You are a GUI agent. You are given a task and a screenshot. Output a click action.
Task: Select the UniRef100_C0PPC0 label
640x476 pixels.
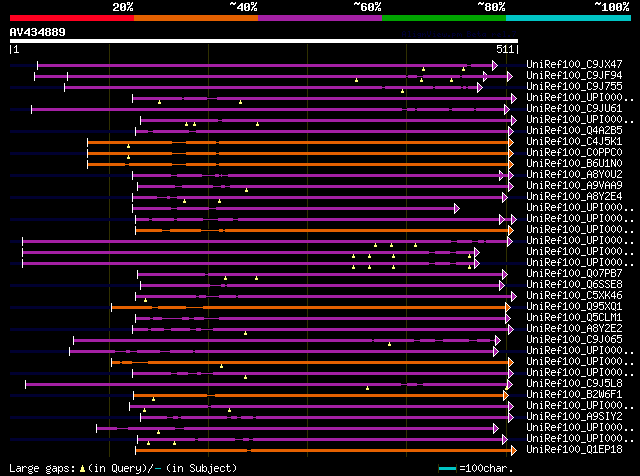point(574,152)
